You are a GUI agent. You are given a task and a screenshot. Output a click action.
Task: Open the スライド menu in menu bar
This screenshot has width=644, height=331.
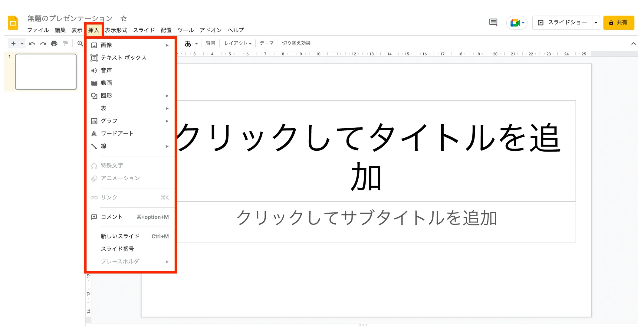(x=144, y=30)
